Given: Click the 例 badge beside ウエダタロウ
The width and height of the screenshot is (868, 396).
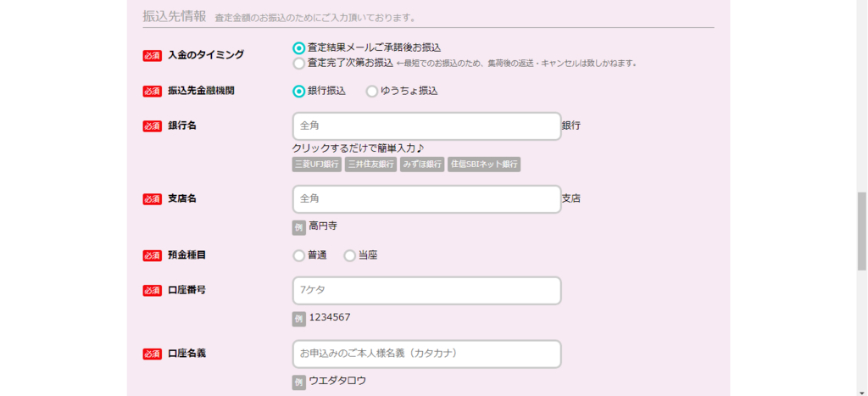Looking at the screenshot, I should [x=298, y=382].
